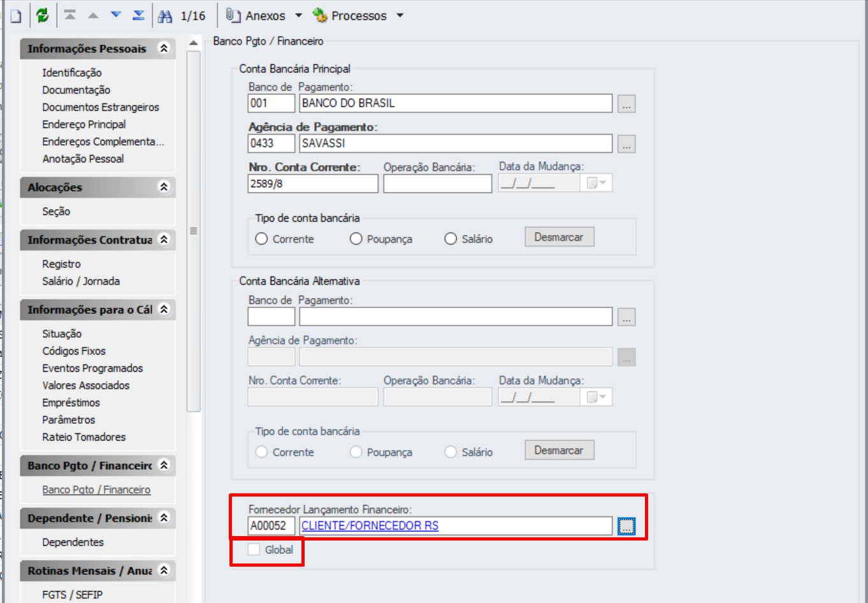Screen dimensions: 868x603
Task: Click the binoculars search icon
Action: point(165,16)
